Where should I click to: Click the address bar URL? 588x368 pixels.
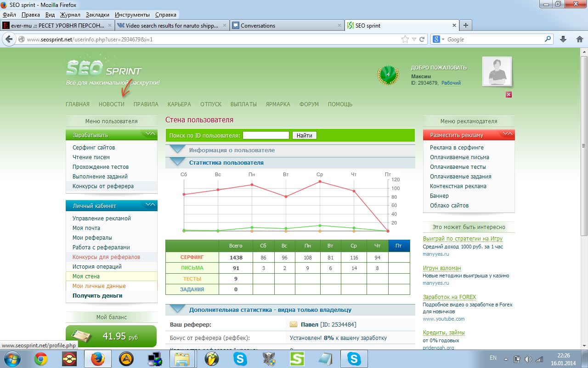90,40
